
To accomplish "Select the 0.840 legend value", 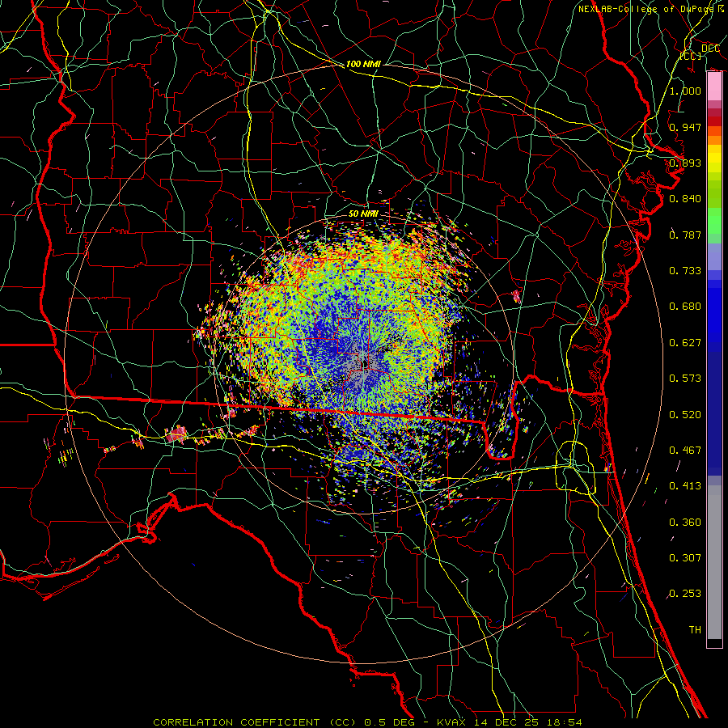I will [685, 199].
